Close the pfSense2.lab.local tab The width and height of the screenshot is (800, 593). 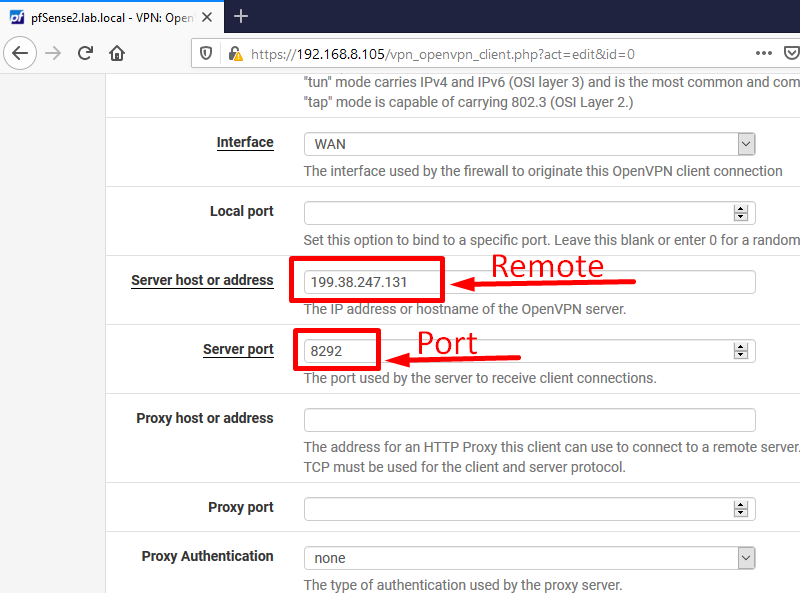point(207,17)
